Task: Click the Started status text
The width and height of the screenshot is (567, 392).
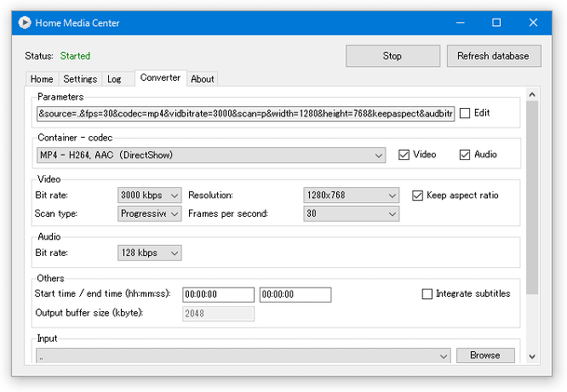Action: (x=75, y=56)
